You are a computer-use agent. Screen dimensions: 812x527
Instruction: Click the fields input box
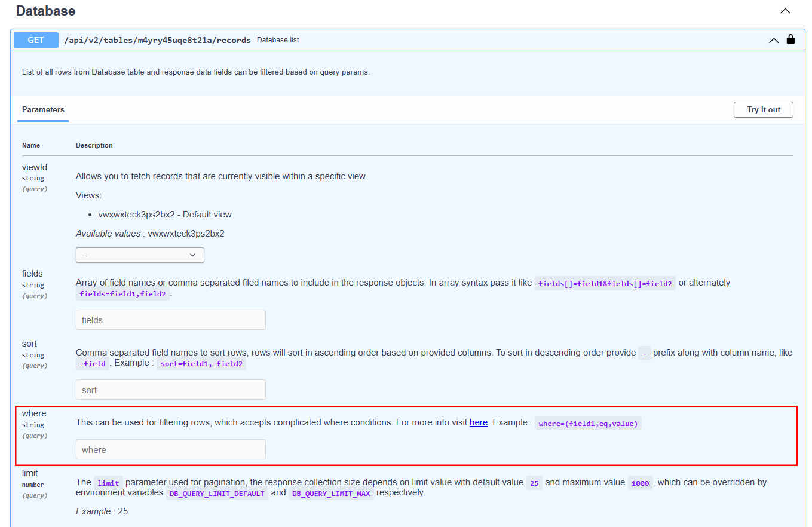[171, 320]
